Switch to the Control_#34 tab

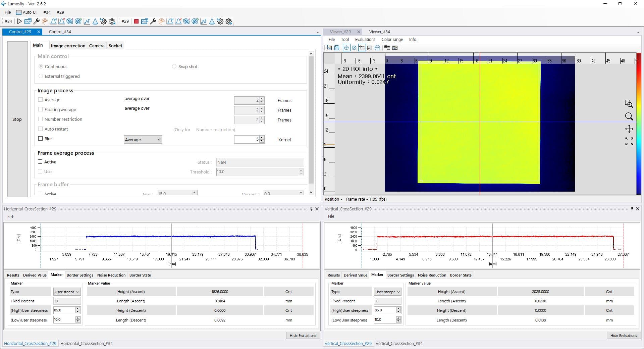60,32
